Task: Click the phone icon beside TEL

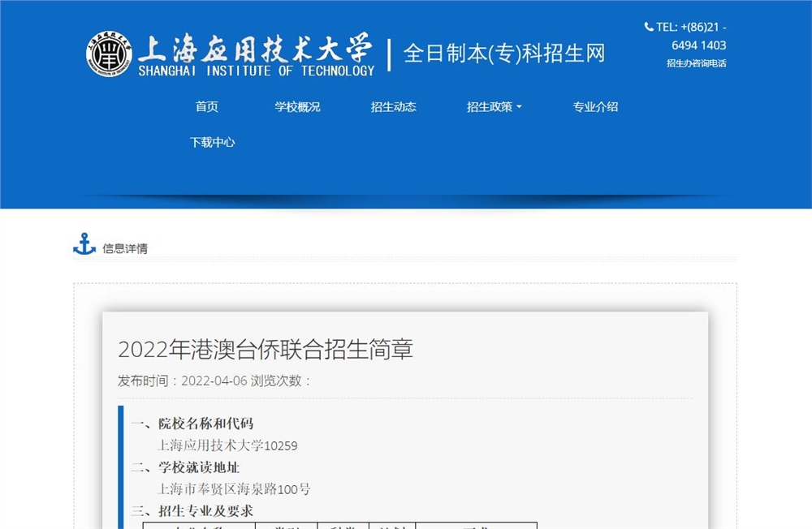Action: 648,27
